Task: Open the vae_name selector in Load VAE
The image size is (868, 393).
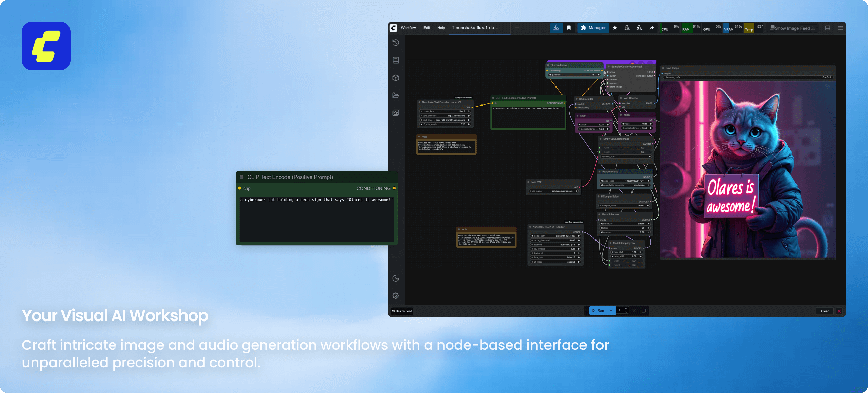Action: tap(553, 191)
